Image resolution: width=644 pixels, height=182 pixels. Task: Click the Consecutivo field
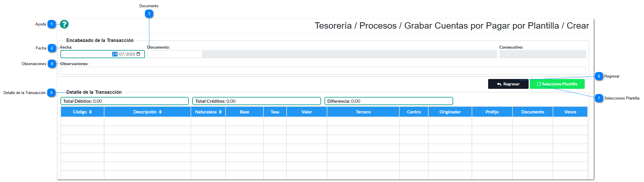point(542,54)
